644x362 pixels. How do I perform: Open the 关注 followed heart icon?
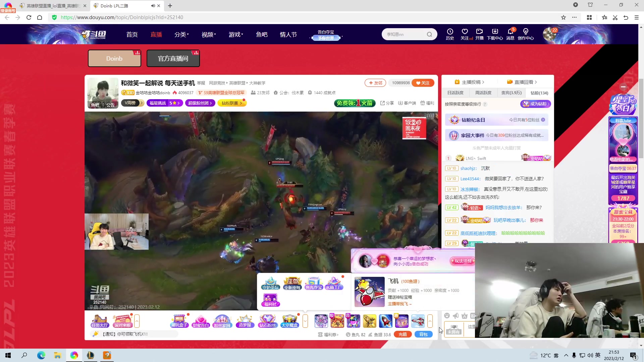click(465, 34)
